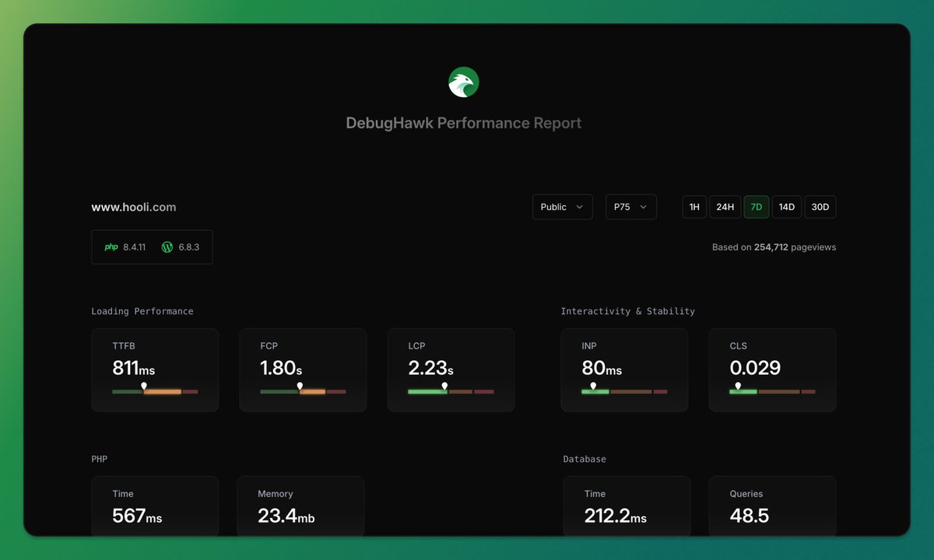Click the PHP version logo icon
Image resolution: width=934 pixels, height=560 pixels.
111,247
